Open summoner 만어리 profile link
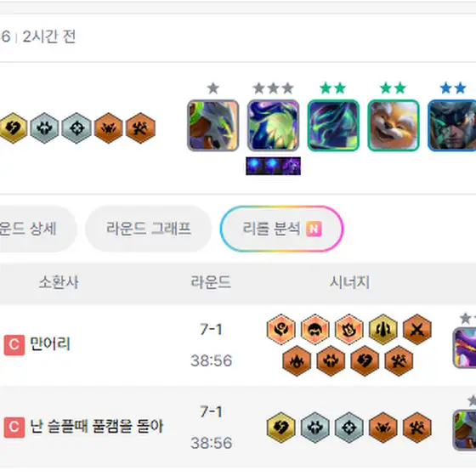This screenshot has width=476, height=476. (50, 344)
